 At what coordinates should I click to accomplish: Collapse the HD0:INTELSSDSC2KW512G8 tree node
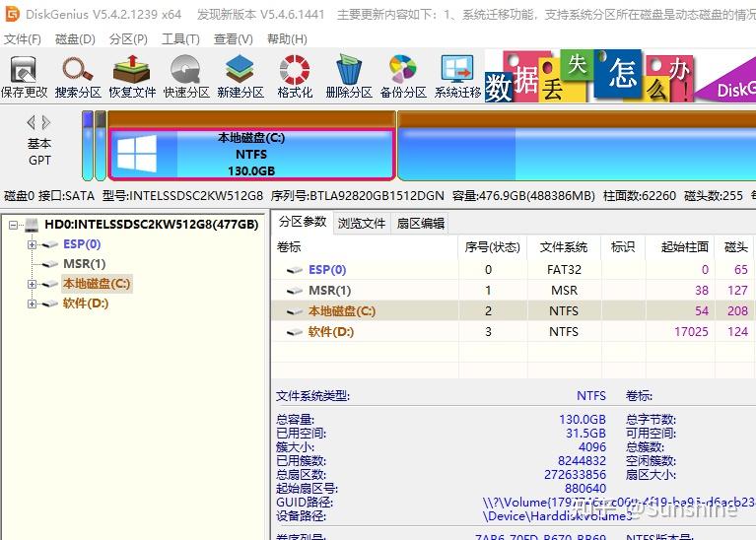(x=13, y=225)
